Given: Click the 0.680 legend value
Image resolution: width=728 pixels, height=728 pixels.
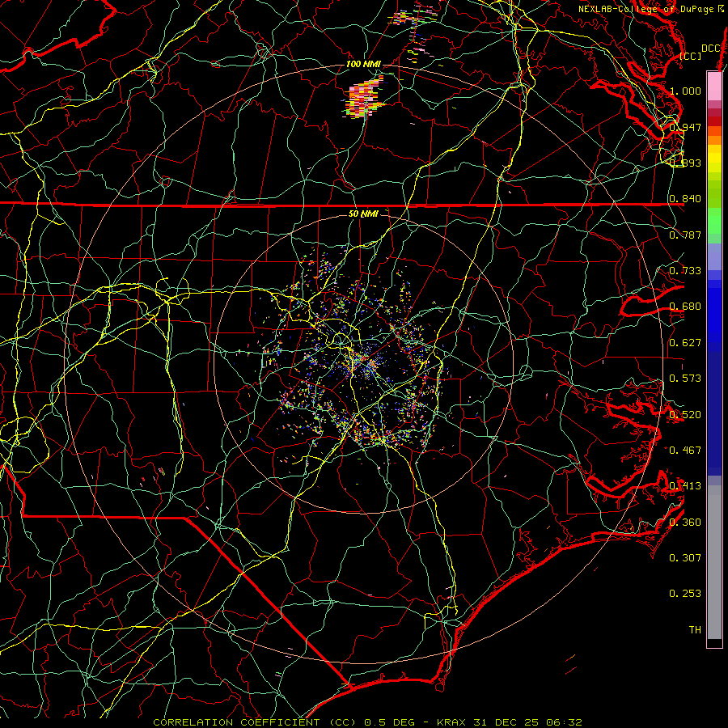Looking at the screenshot, I should 685,307.
